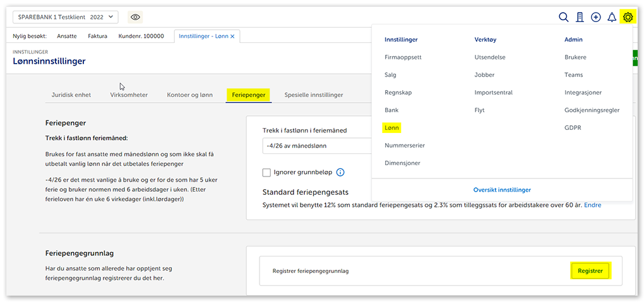Close the Innstillinger - Lønn tab
Image resolution: width=644 pixels, height=302 pixels.
232,37
